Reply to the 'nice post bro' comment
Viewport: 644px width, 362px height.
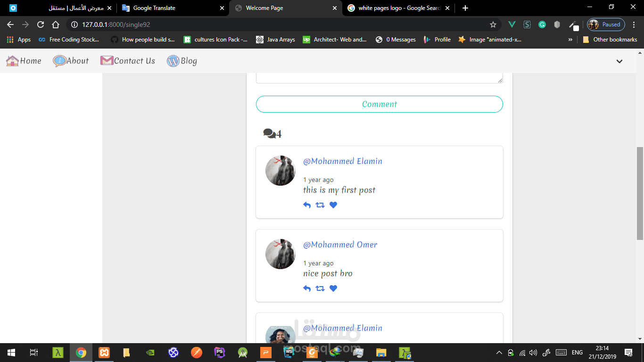point(307,288)
